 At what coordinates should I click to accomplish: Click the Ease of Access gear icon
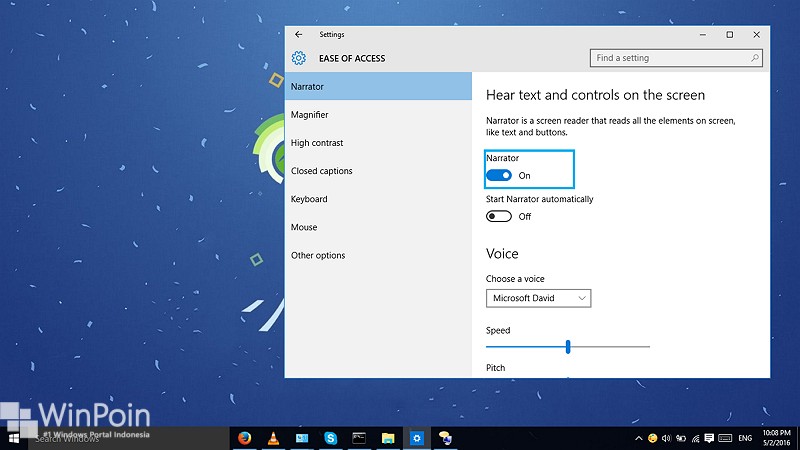pos(298,58)
